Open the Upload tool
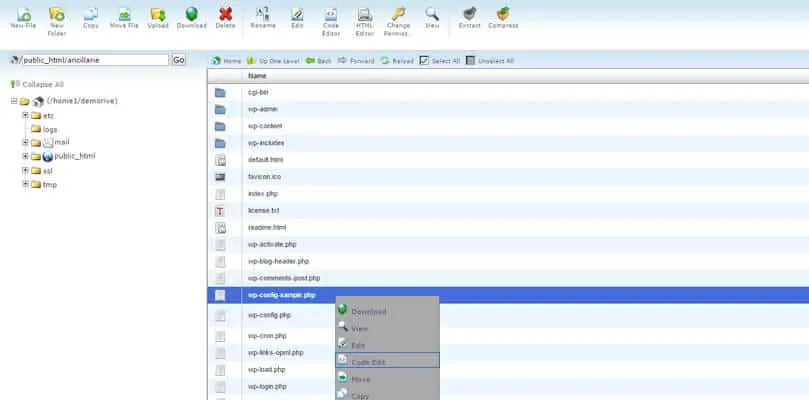This screenshot has height=400, width=809. tap(158, 17)
